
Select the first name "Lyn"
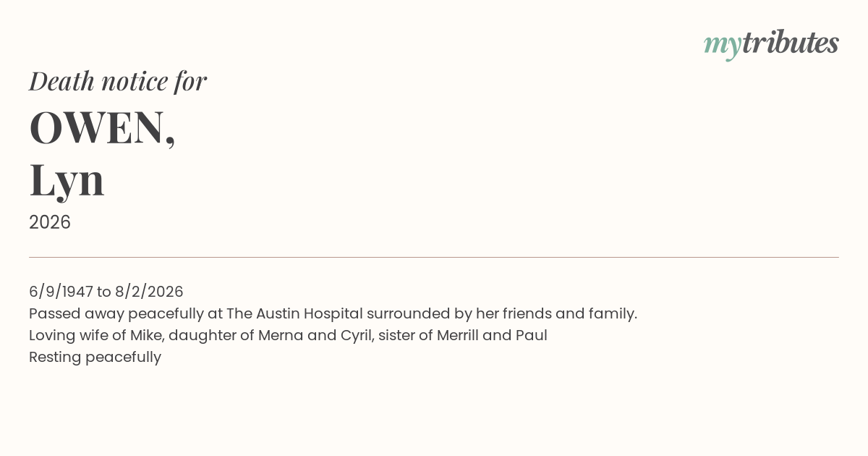coord(67,180)
